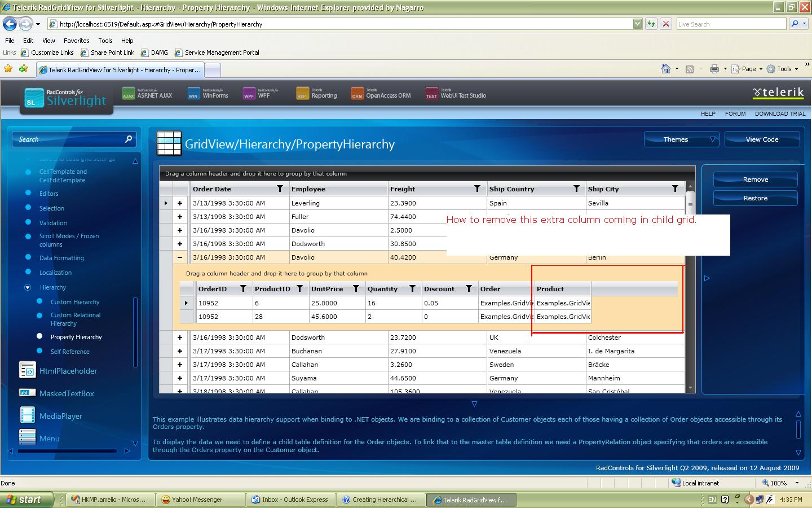The image size is (812, 508).
Task: Click the grid's vertical scrollbar down arrow
Action: pos(690,388)
